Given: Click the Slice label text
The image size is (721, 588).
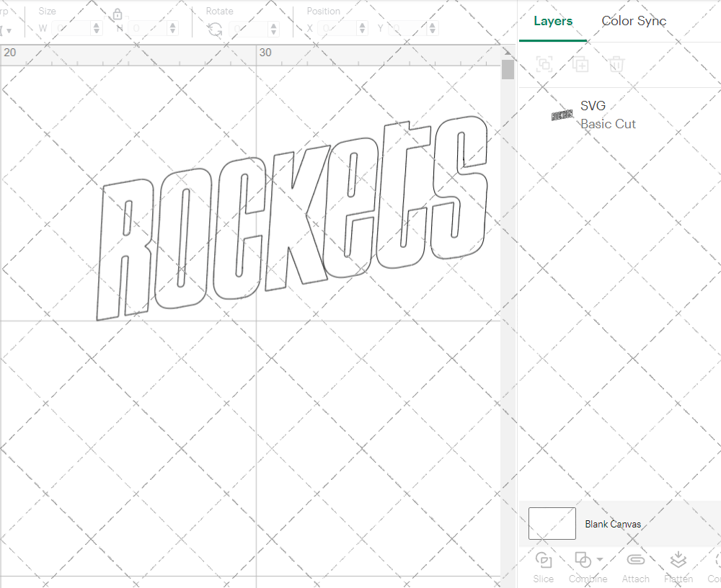Looking at the screenshot, I should (544, 579).
